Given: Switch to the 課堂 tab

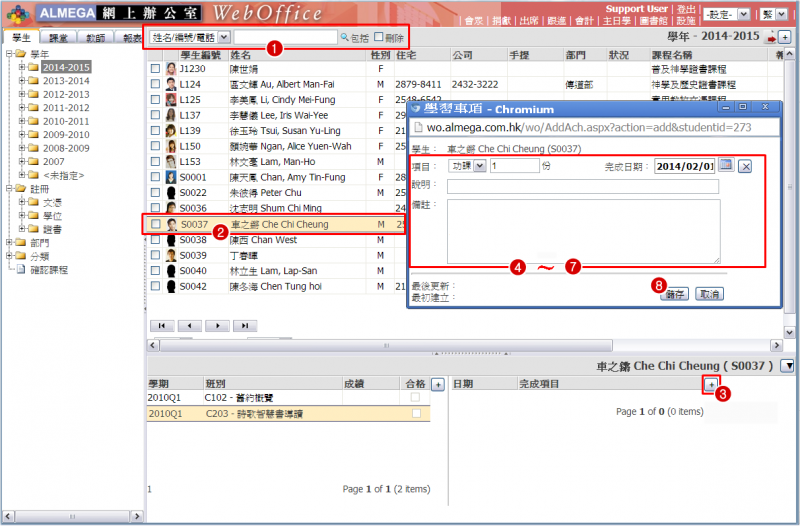Looking at the screenshot, I should pos(58,38).
